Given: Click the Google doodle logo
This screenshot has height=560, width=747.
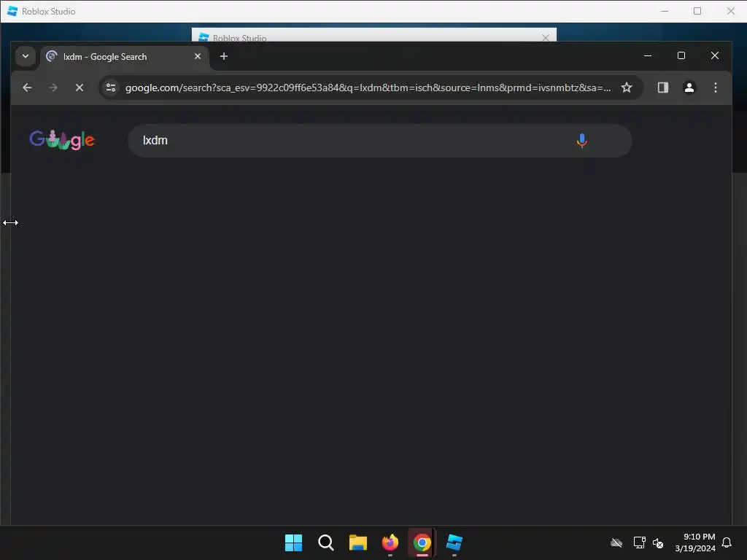Looking at the screenshot, I should coord(62,140).
